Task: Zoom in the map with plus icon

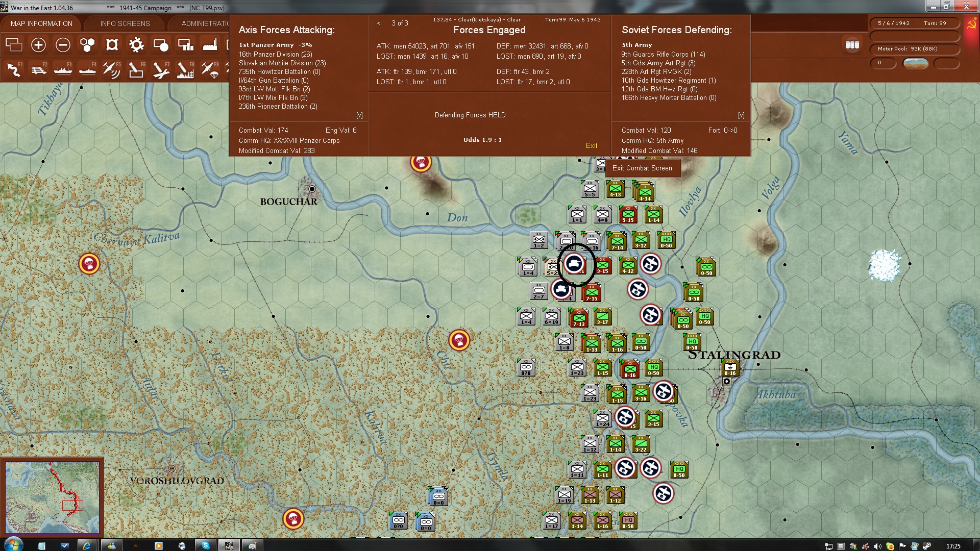Action: 38,45
